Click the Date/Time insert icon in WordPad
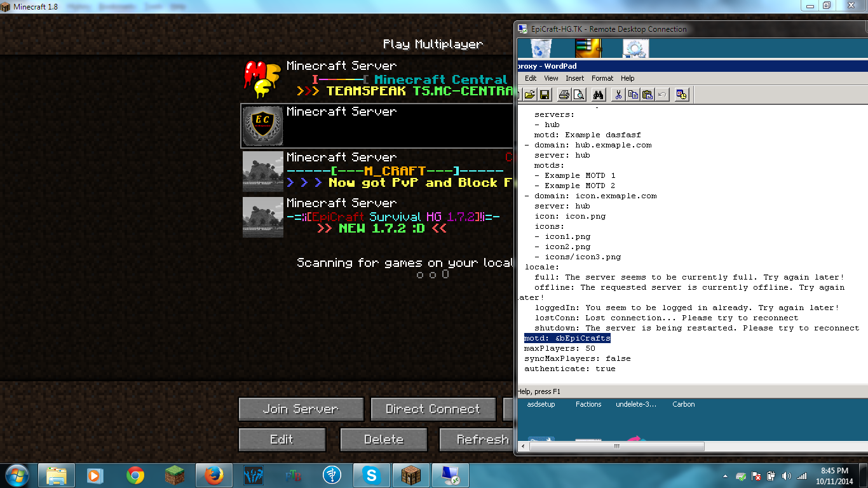The height and width of the screenshot is (488, 868). tap(682, 95)
